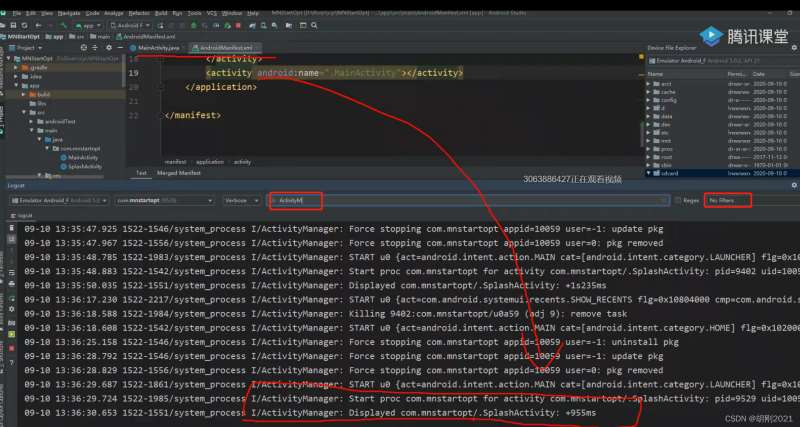Open the com.mnstartopt process dropdown

[164, 200]
